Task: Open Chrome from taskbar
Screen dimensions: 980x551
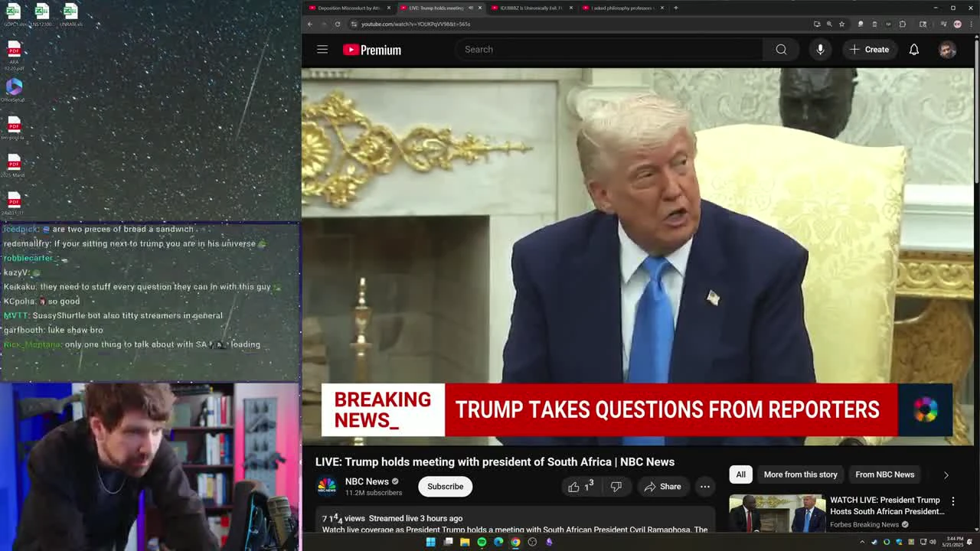Action: [515, 542]
